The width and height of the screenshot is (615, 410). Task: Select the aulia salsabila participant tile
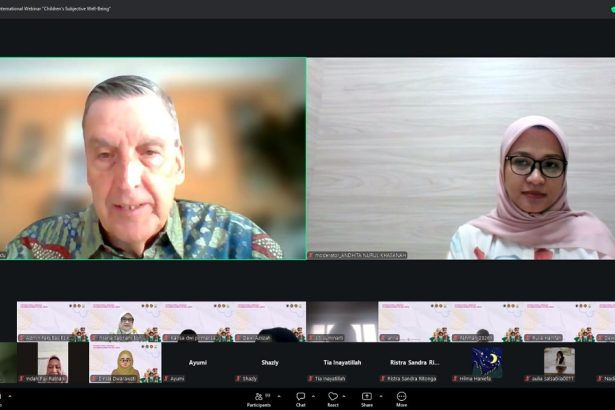(x=559, y=362)
